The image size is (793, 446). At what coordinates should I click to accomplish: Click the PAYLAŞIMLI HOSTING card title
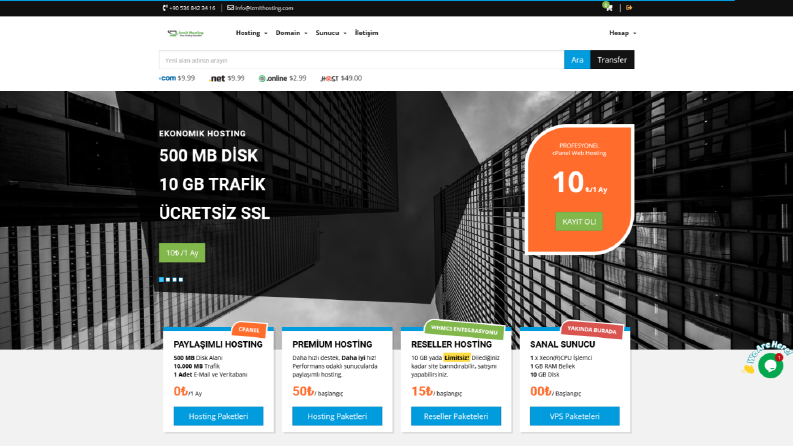tap(218, 344)
